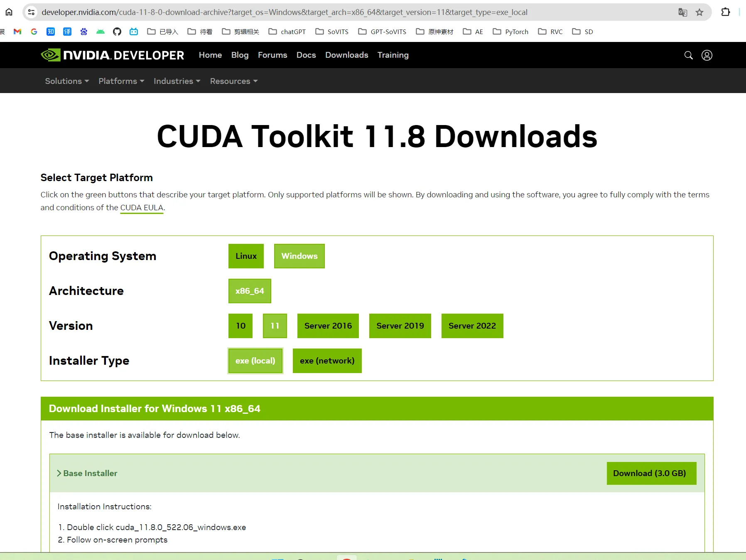Open the Bilibili bookmark icon
Image resolution: width=746 pixels, height=560 pixels.
click(134, 32)
